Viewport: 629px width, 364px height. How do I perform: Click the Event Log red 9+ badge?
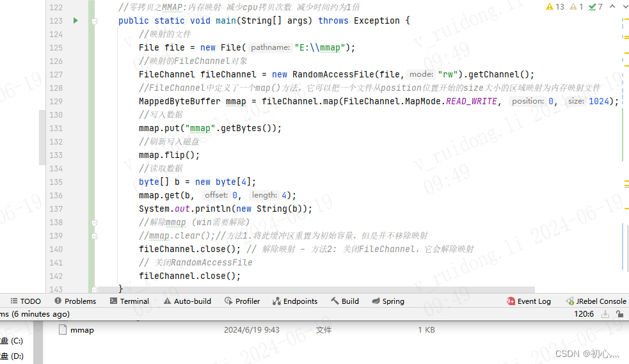point(511,301)
